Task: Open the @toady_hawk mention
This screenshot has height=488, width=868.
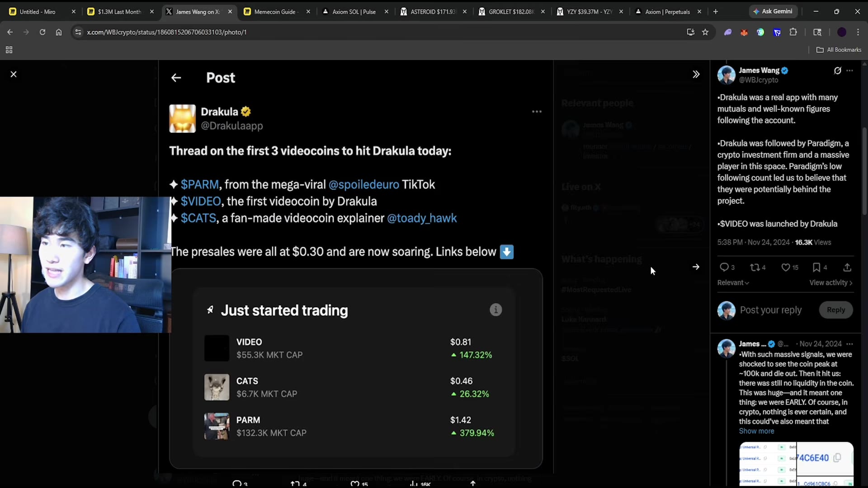Action: click(x=422, y=218)
